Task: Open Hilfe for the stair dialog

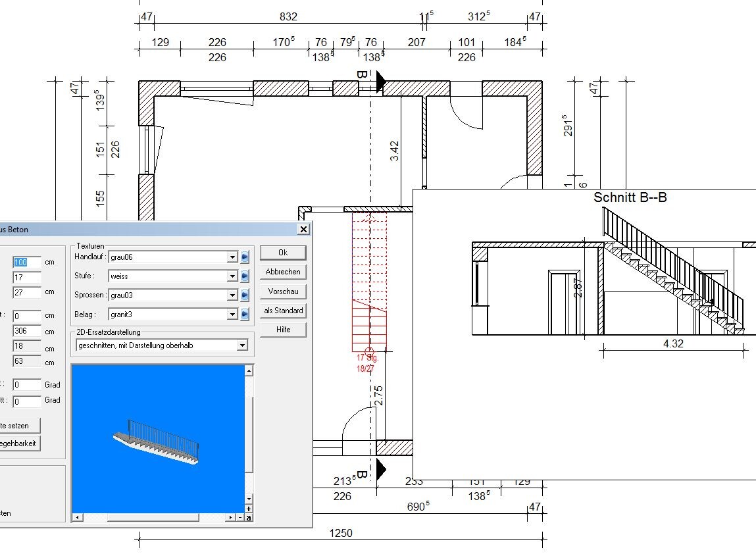Action: click(283, 330)
